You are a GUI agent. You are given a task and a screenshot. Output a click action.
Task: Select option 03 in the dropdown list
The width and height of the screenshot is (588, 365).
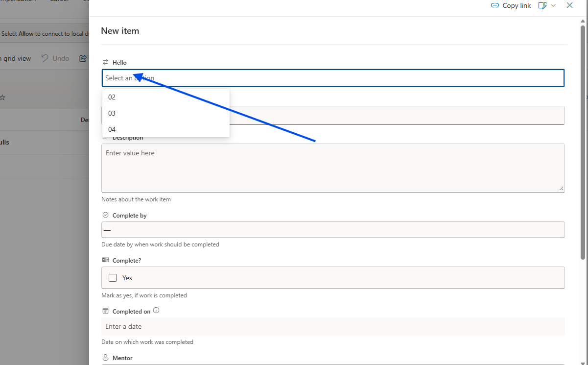(112, 113)
